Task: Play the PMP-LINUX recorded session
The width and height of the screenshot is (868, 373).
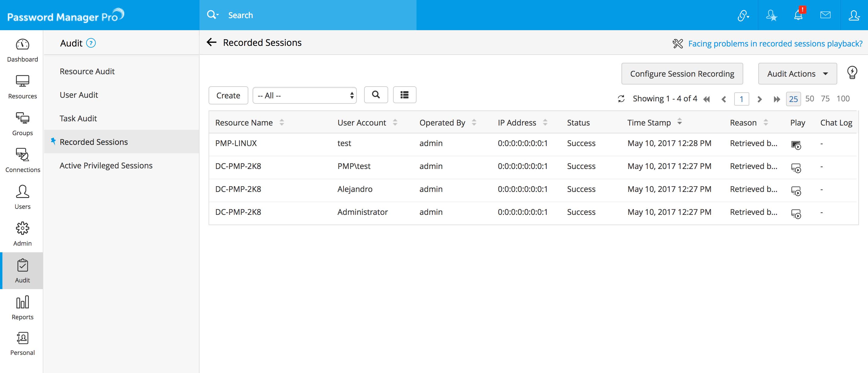Action: (x=796, y=145)
